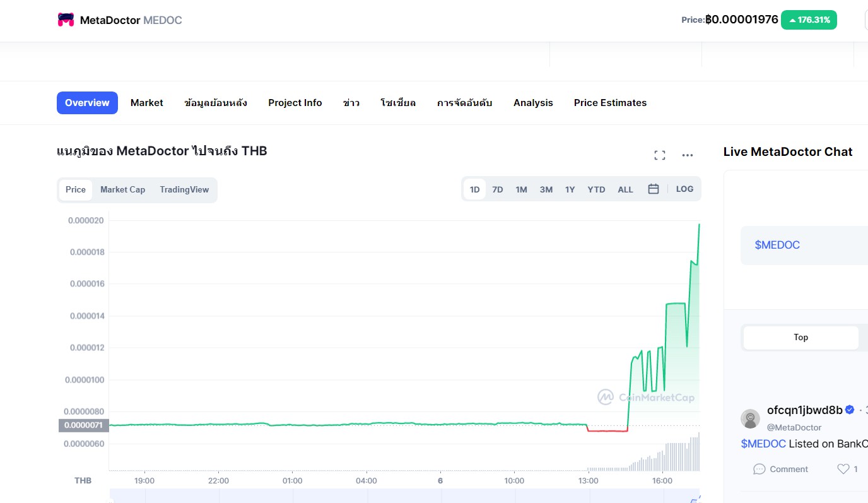Switch chart to Market Cap view
The image size is (868, 503).
click(x=122, y=189)
